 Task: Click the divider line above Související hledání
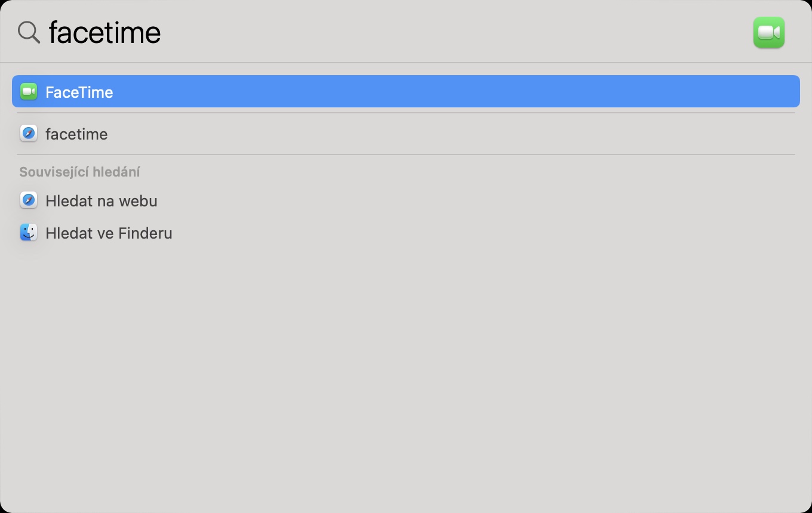click(x=406, y=154)
